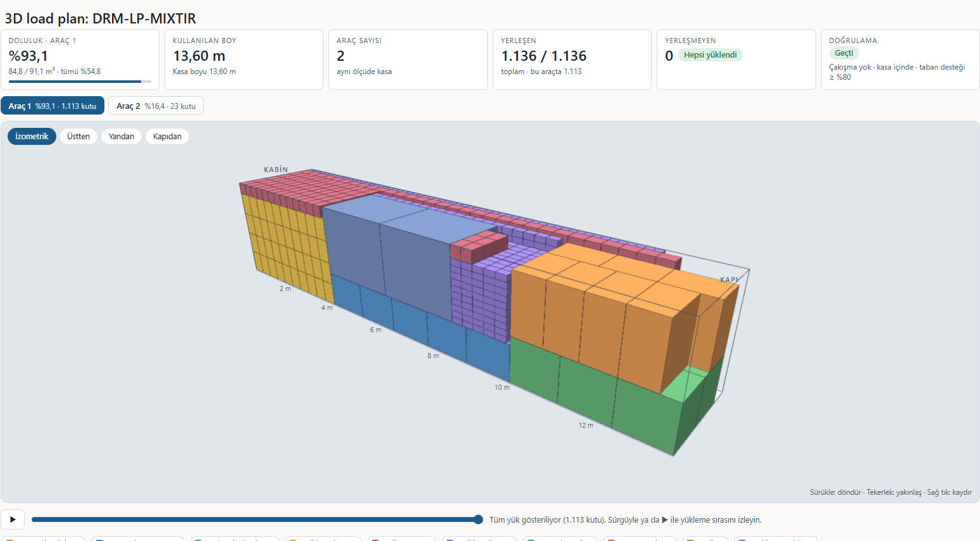
Task: Click the fill-rate progress bar under Doluluk
Action: pyautogui.click(x=80, y=82)
